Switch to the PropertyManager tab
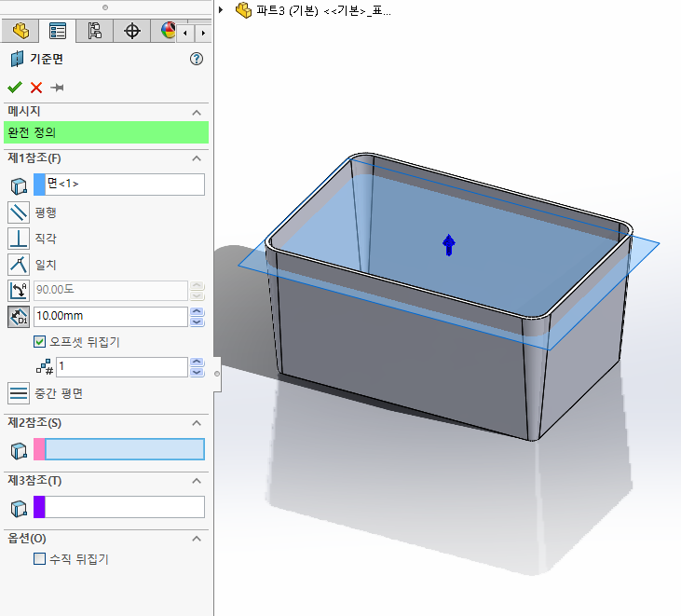The width and height of the screenshot is (681, 616). [58, 31]
